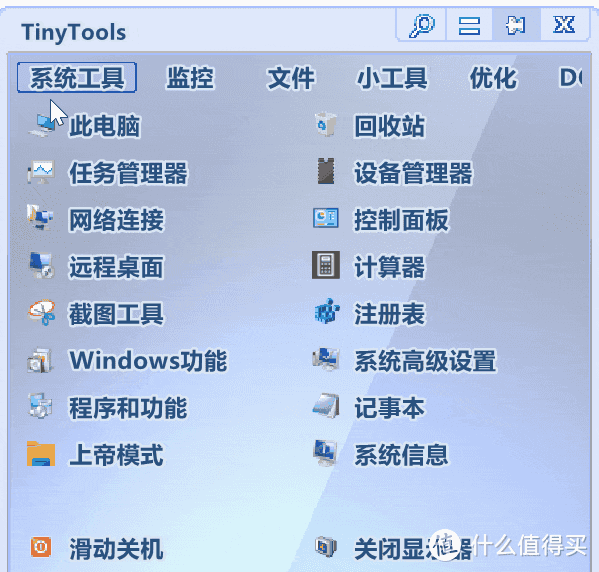Click the pin window icon in title bar
The height and width of the screenshot is (572, 599).
516,25
